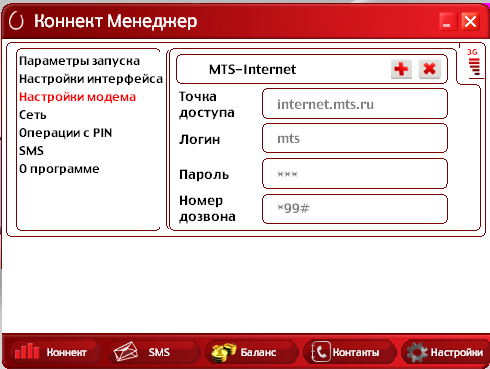Open the Настройки tab with the gear icon
The width and height of the screenshot is (490, 369).
pos(445,352)
